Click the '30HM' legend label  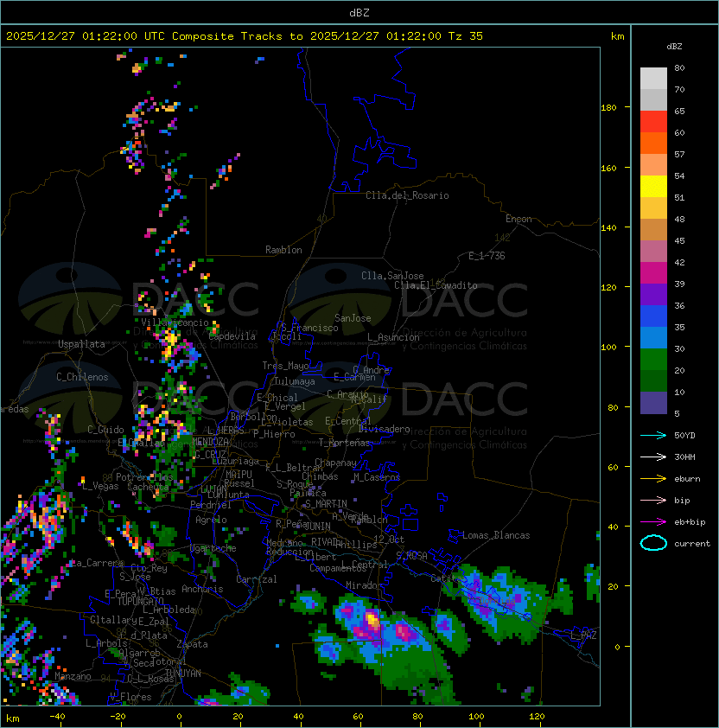[684, 457]
